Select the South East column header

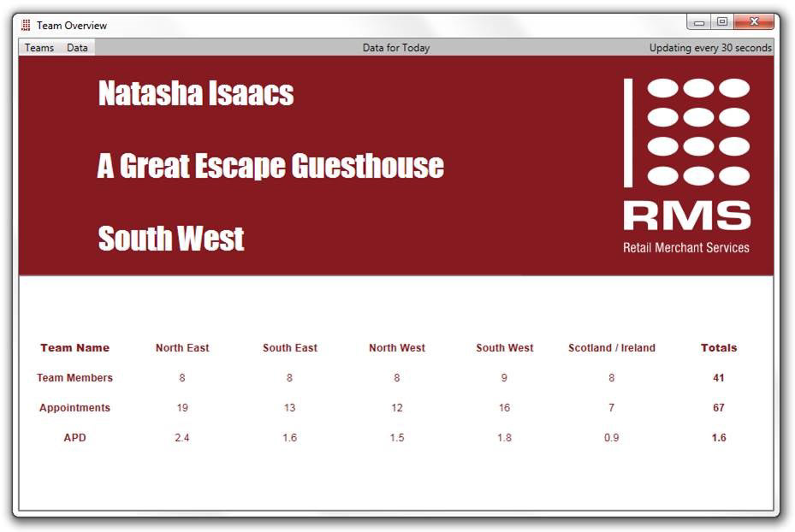click(290, 348)
